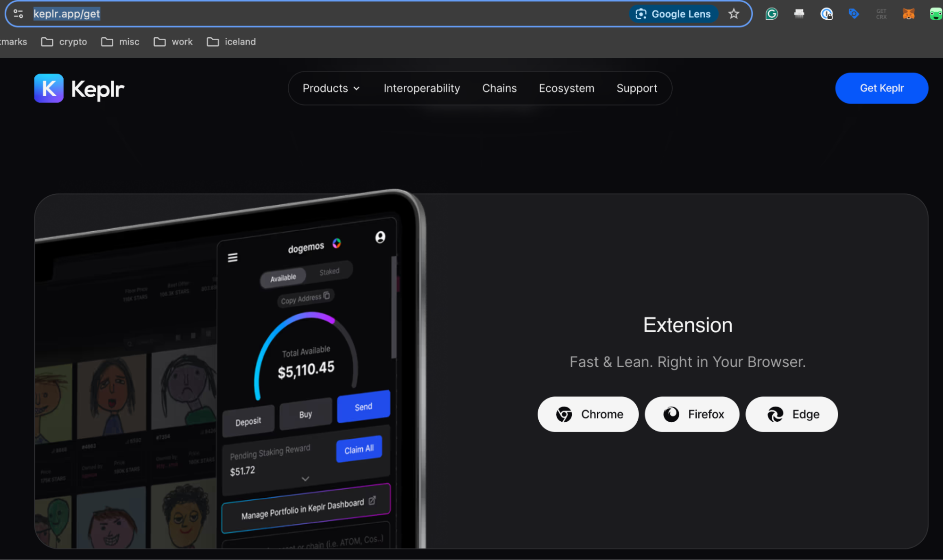The image size is (943, 560).
Task: Expand the Products dropdown menu
Action: 331,88
